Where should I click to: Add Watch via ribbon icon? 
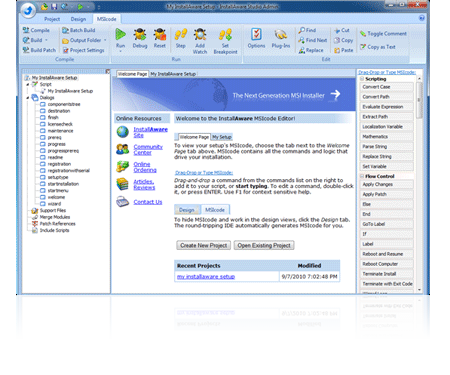tap(200, 34)
